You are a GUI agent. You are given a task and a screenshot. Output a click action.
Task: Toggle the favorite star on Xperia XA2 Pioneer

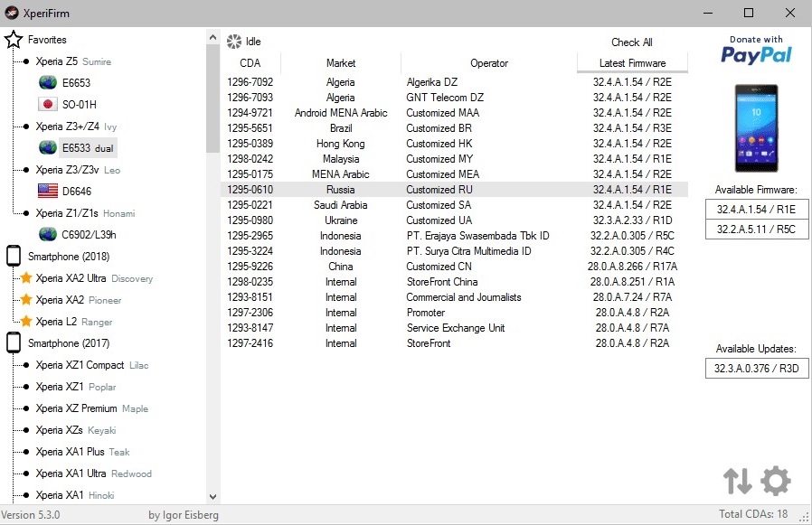26,300
